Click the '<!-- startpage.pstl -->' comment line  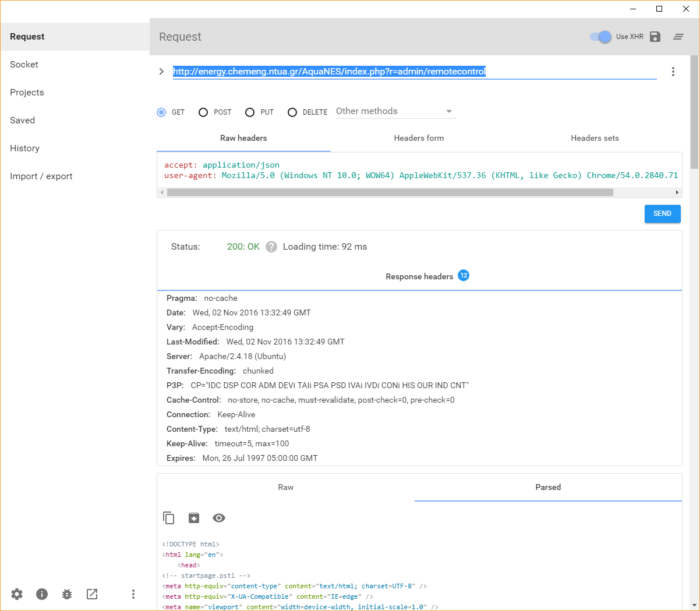(206, 576)
